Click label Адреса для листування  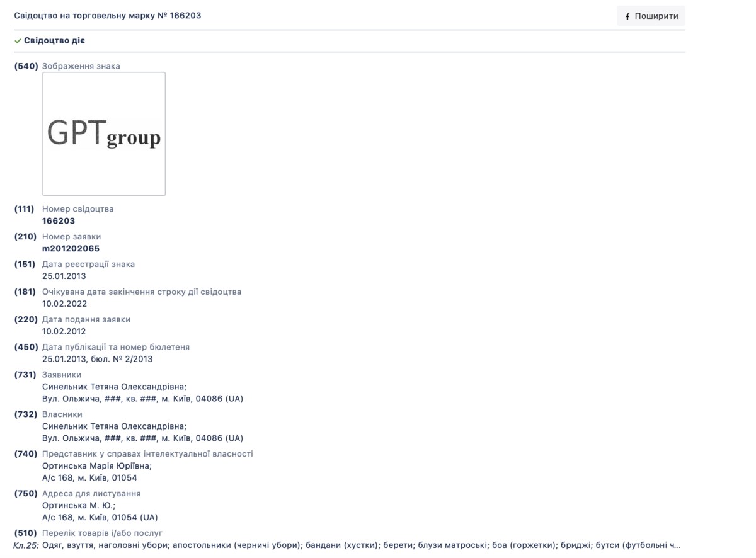[91, 494]
